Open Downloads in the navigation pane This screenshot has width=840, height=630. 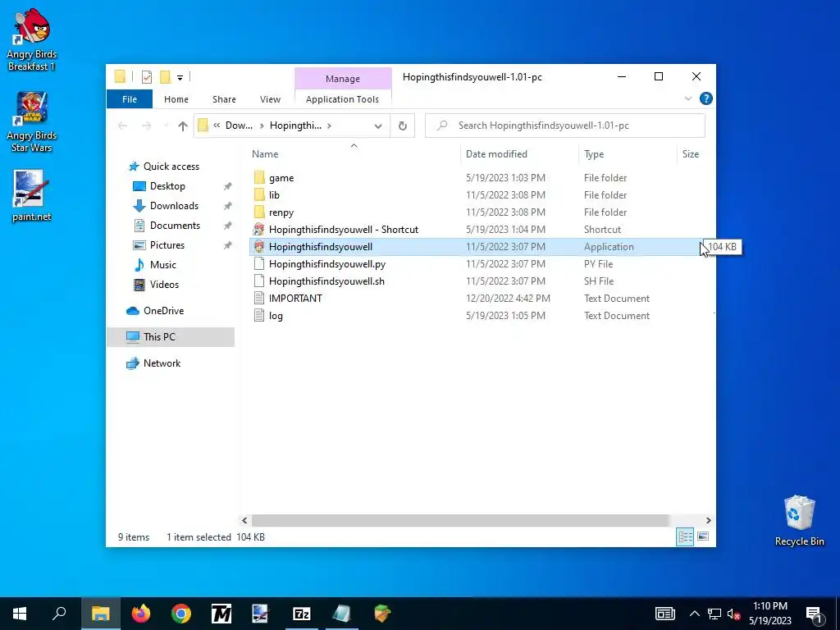tap(174, 206)
